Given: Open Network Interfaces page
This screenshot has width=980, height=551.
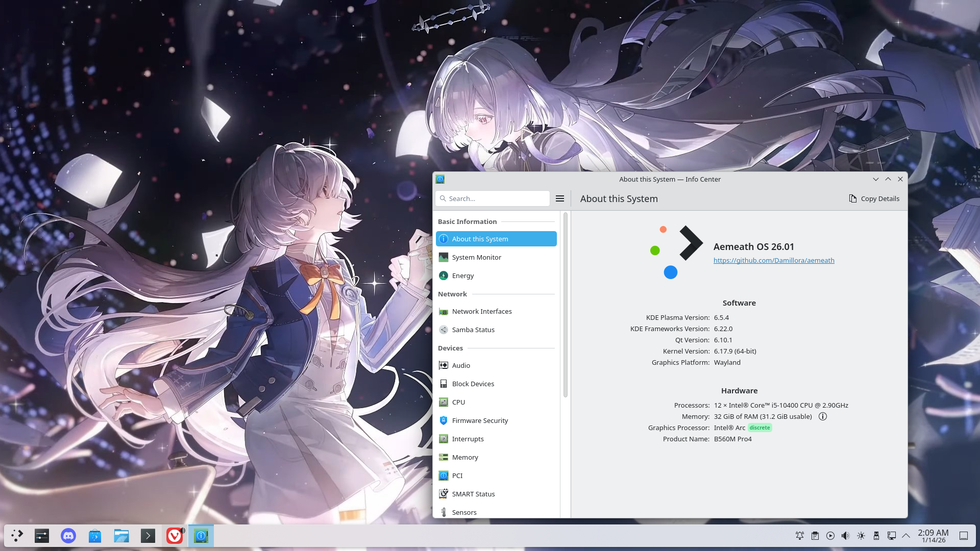Looking at the screenshot, I should coord(496,311).
